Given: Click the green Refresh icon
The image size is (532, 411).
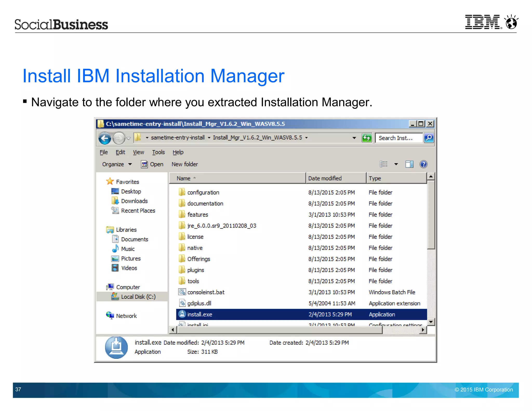Looking at the screenshot, I should coord(367,138).
